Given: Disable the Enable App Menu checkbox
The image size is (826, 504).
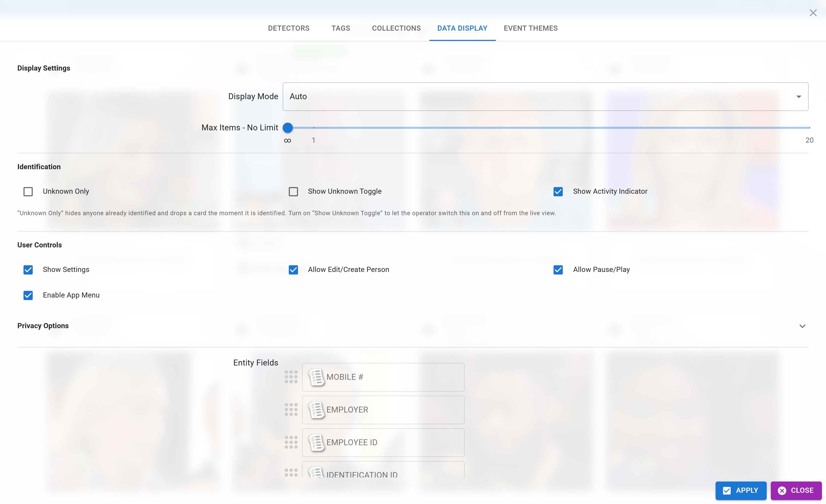Looking at the screenshot, I should (x=28, y=295).
